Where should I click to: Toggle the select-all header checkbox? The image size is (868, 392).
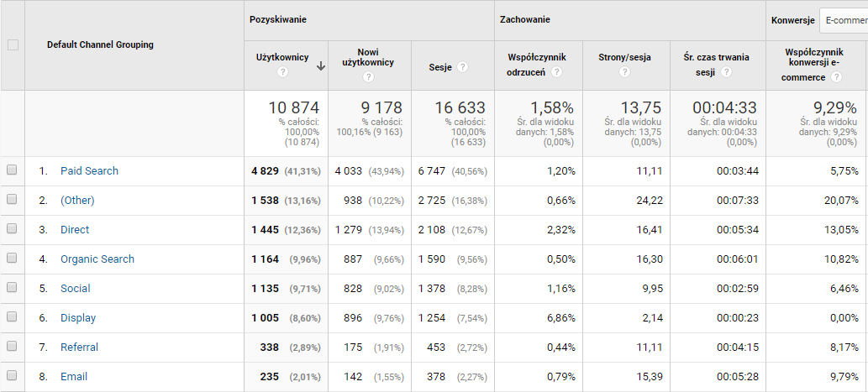click(13, 44)
